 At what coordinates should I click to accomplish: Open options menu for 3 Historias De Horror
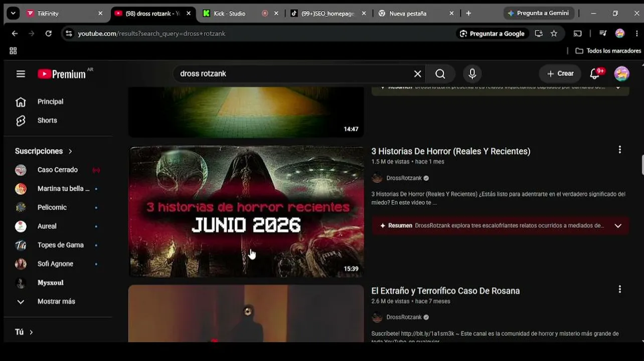point(620,150)
